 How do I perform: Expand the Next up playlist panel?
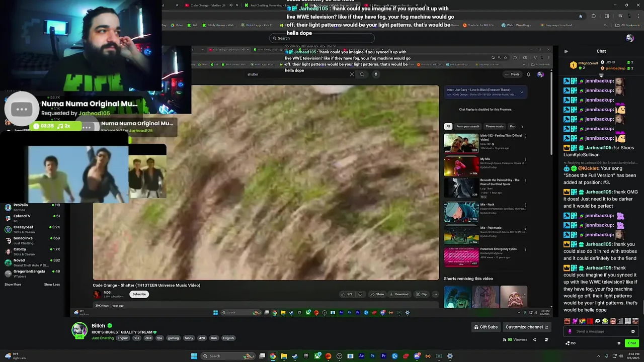point(522,92)
